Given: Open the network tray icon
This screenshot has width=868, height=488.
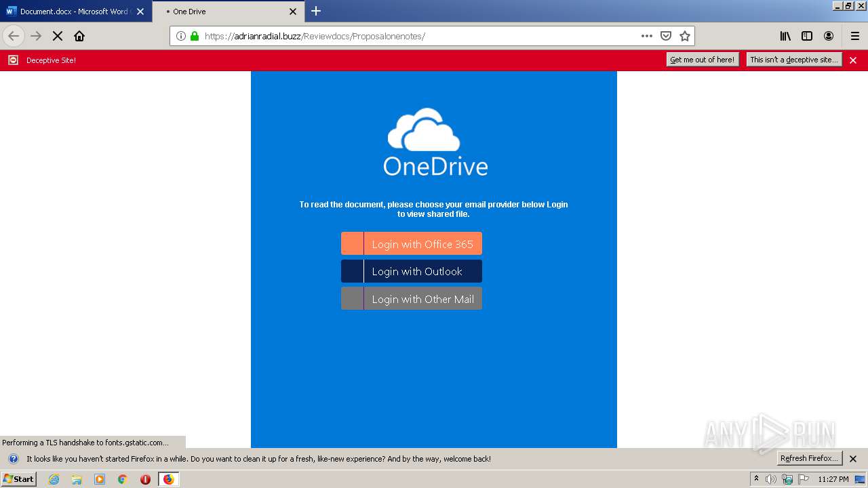Looking at the screenshot, I should (787, 479).
